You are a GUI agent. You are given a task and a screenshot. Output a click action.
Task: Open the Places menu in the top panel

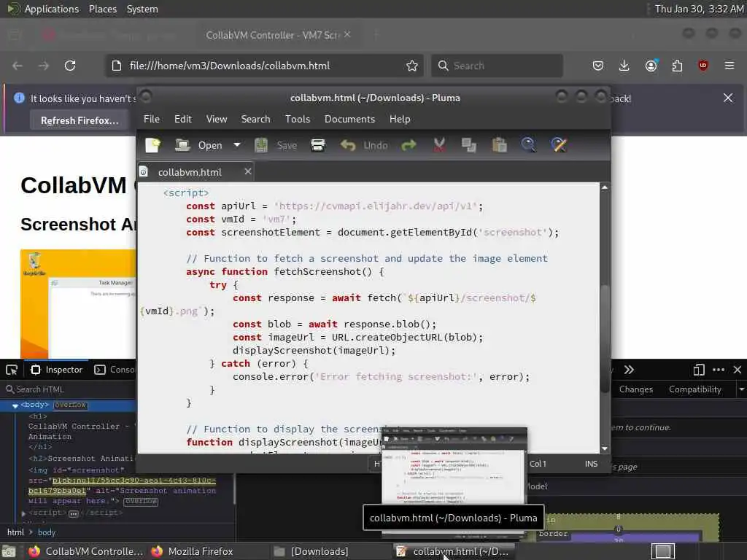coord(102,9)
